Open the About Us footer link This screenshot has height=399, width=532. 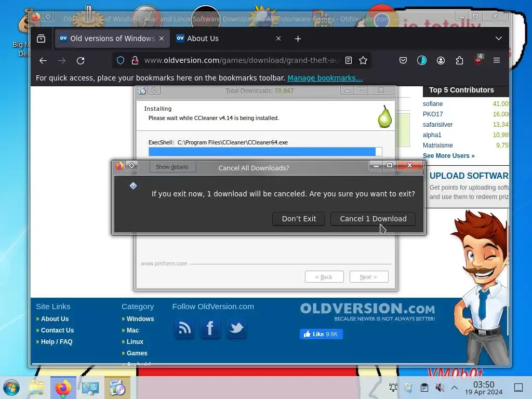coord(55,319)
